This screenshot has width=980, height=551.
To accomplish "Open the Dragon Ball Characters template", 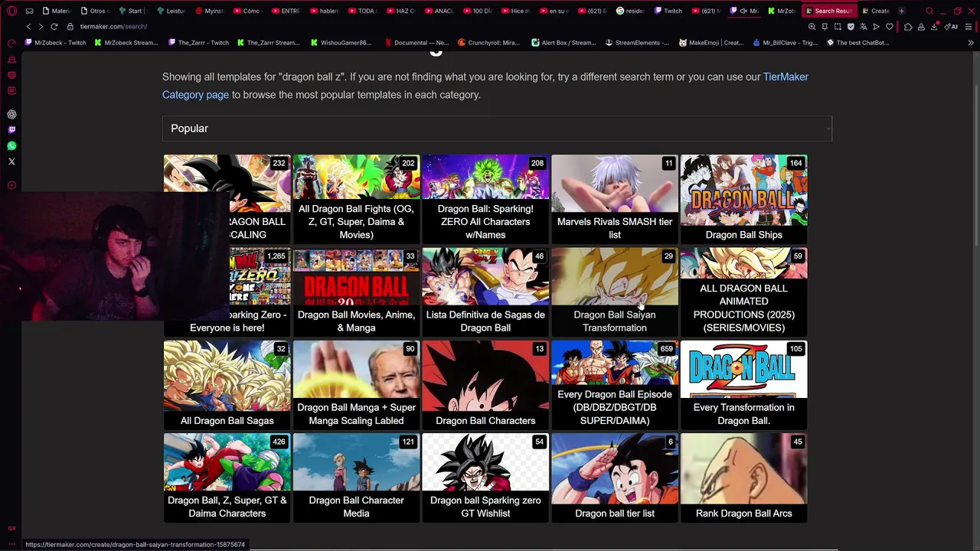I will pyautogui.click(x=485, y=385).
